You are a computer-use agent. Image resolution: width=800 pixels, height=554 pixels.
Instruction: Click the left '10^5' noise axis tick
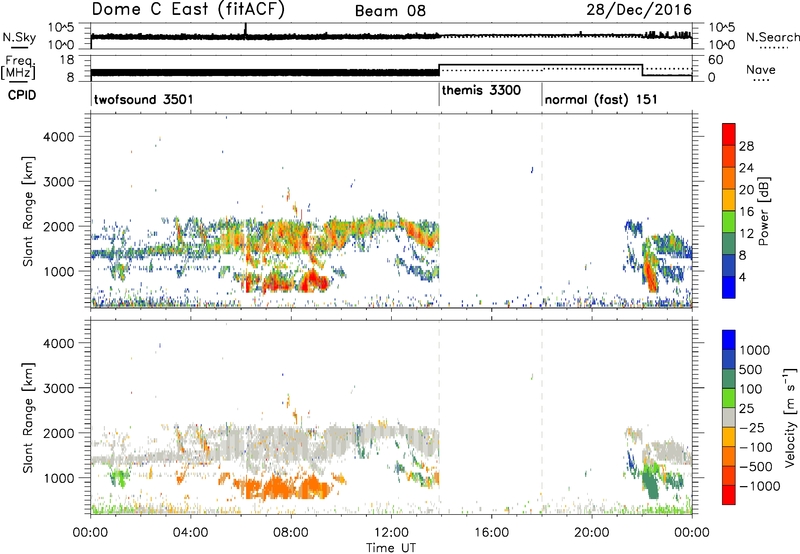pos(61,28)
